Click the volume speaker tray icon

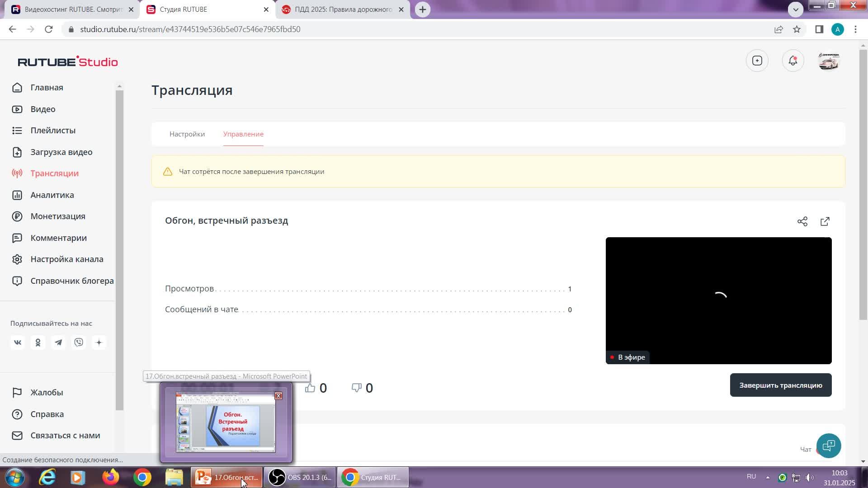810,478
